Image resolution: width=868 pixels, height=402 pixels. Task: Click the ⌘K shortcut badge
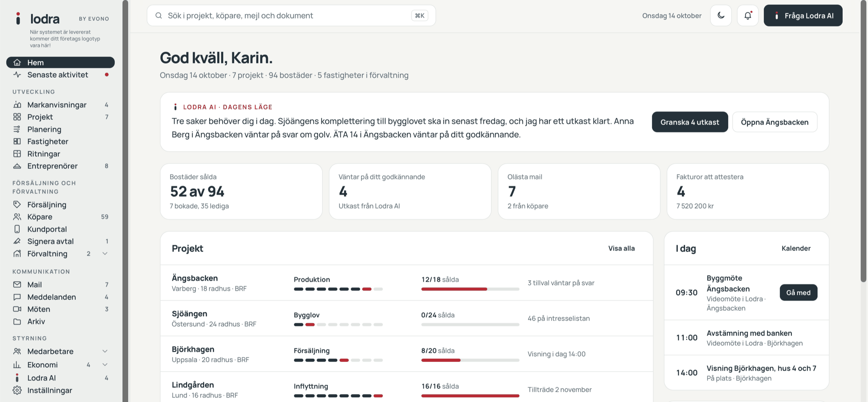419,15
